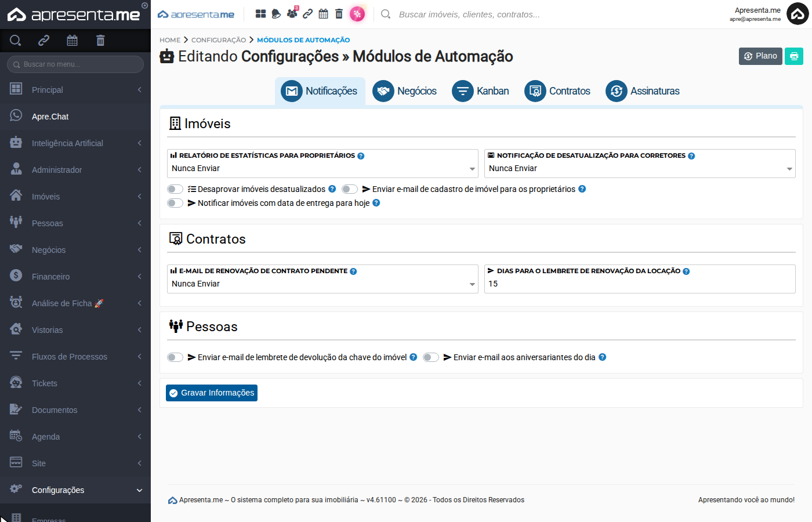Switch to the Assinaturas tab

point(643,91)
